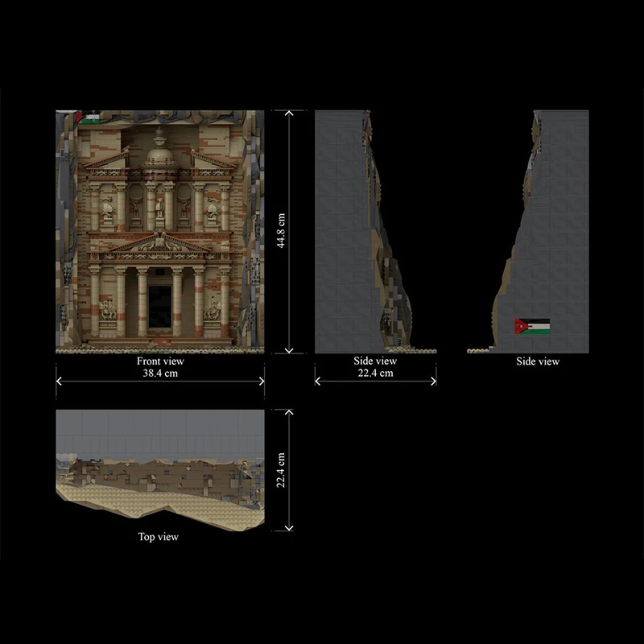
Task: Click the right Side view with flag
Action: pyautogui.click(x=528, y=232)
